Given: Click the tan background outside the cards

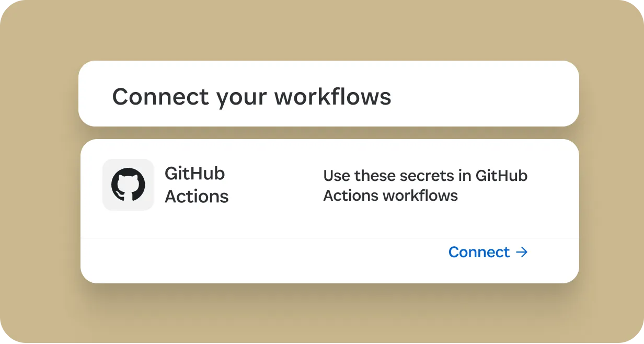Looking at the screenshot, I should tap(37, 173).
